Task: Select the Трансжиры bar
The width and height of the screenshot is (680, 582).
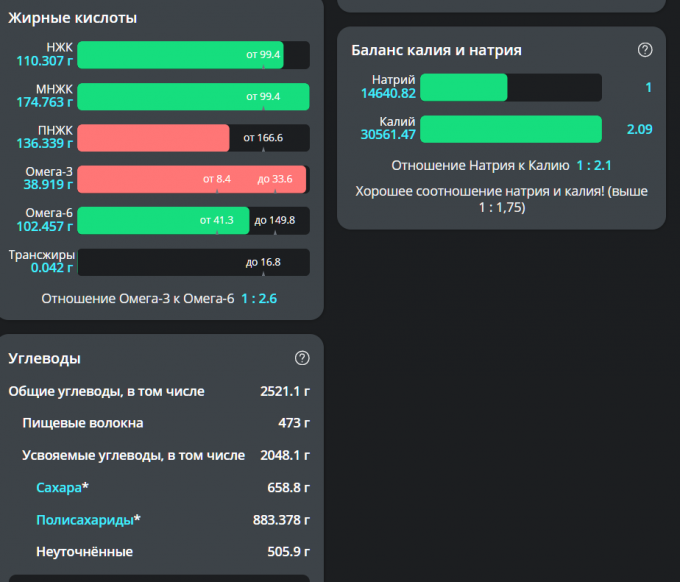Action: coord(192,262)
